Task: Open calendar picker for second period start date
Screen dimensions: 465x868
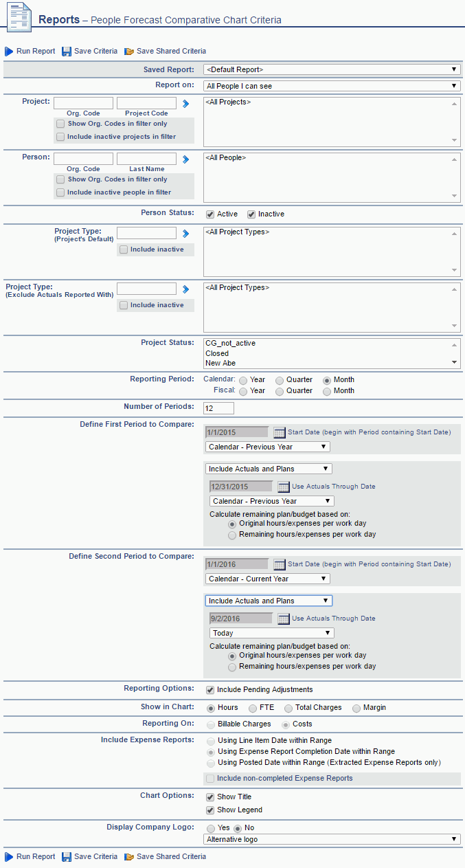Action: coord(280,564)
